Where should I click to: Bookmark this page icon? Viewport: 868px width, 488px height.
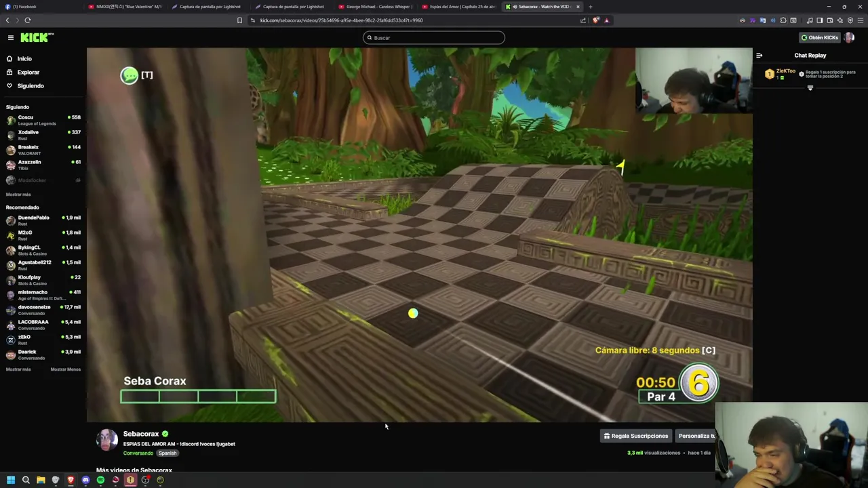[239, 20]
